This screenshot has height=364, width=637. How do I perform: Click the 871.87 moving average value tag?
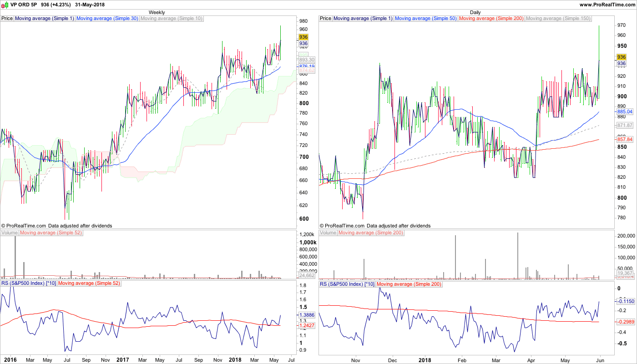625,125
